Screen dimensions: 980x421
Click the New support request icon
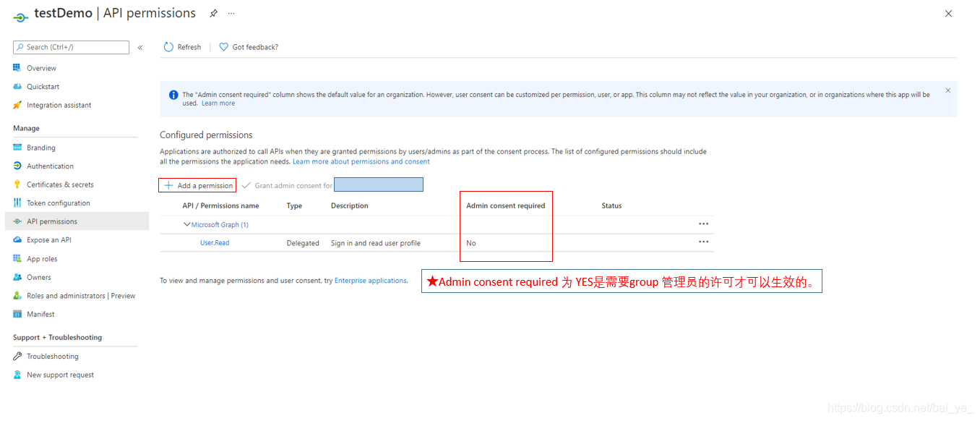coord(17,375)
